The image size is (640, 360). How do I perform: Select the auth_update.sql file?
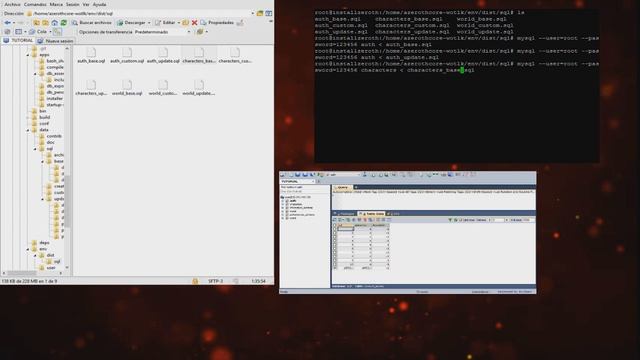[x=163, y=56]
